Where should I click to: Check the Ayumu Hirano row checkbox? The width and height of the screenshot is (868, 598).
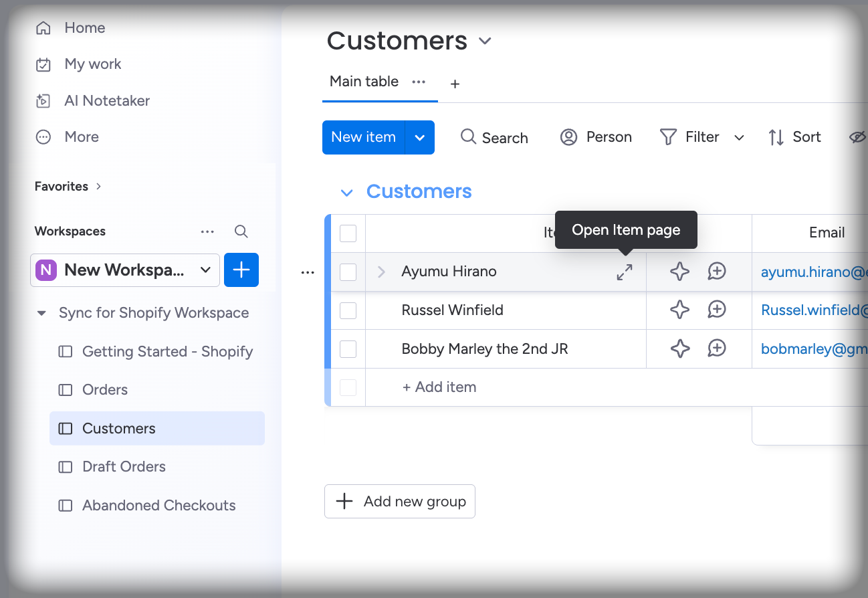tap(348, 272)
